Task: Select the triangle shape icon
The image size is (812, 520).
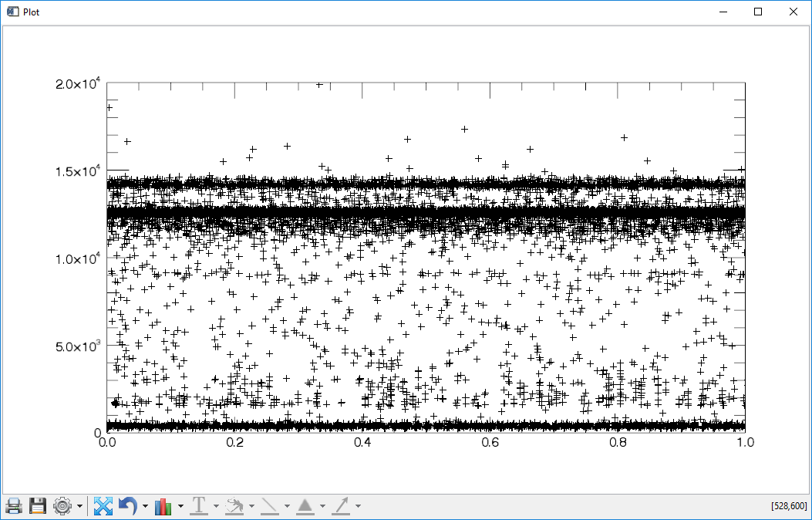Action: (305, 505)
